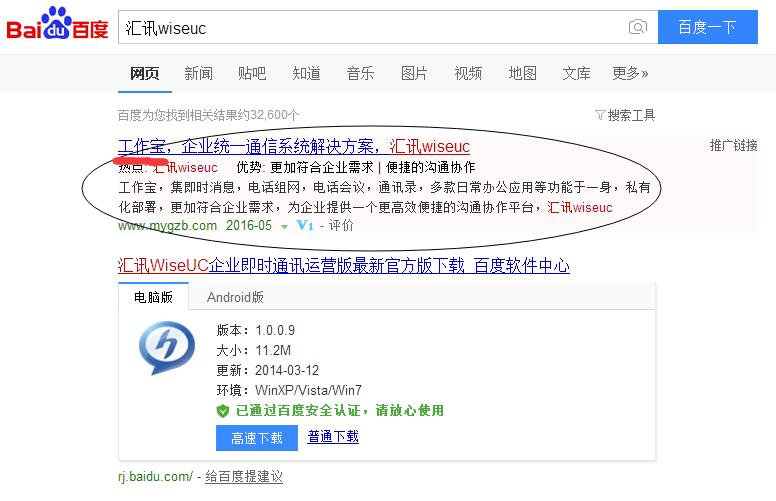Click the Baidu logo
776x501 pixels.
(57, 23)
